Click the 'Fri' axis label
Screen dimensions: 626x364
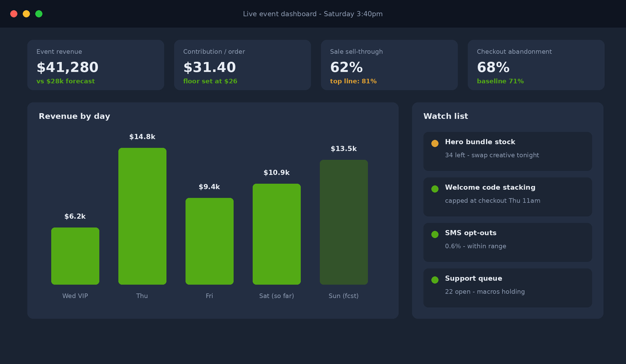[209, 296]
